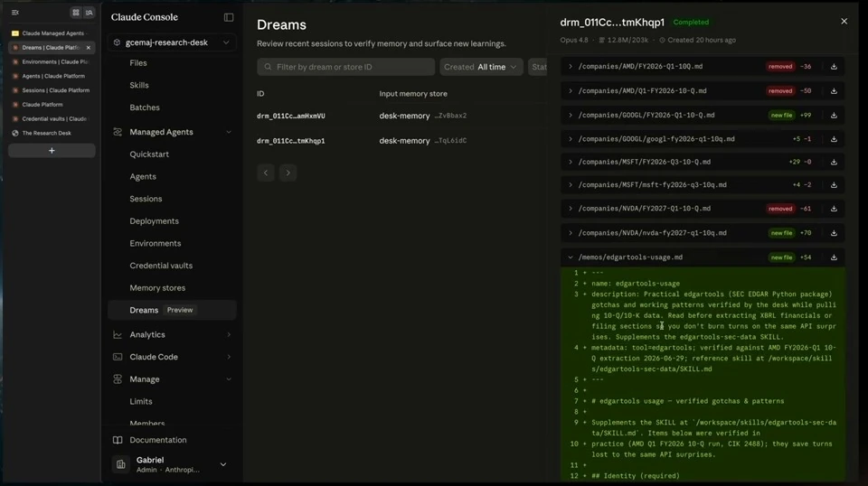
Task: Go to Environments in sidebar
Action: [155, 243]
